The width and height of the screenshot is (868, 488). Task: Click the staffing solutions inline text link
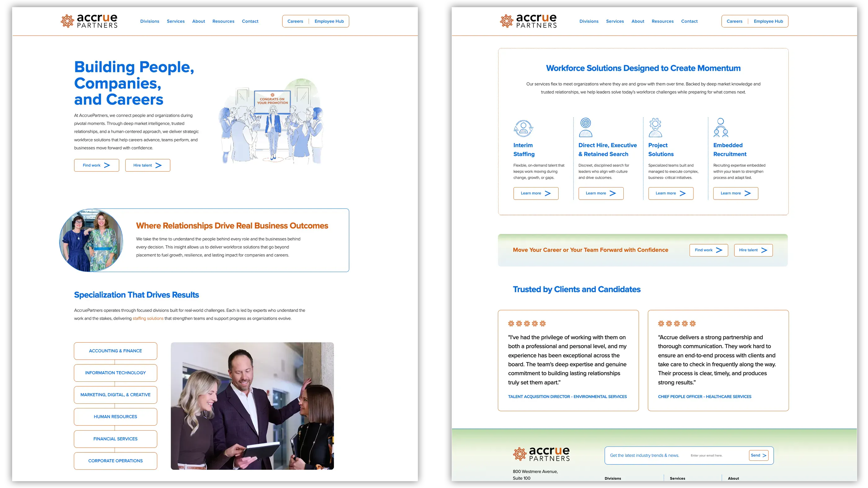pyautogui.click(x=148, y=318)
